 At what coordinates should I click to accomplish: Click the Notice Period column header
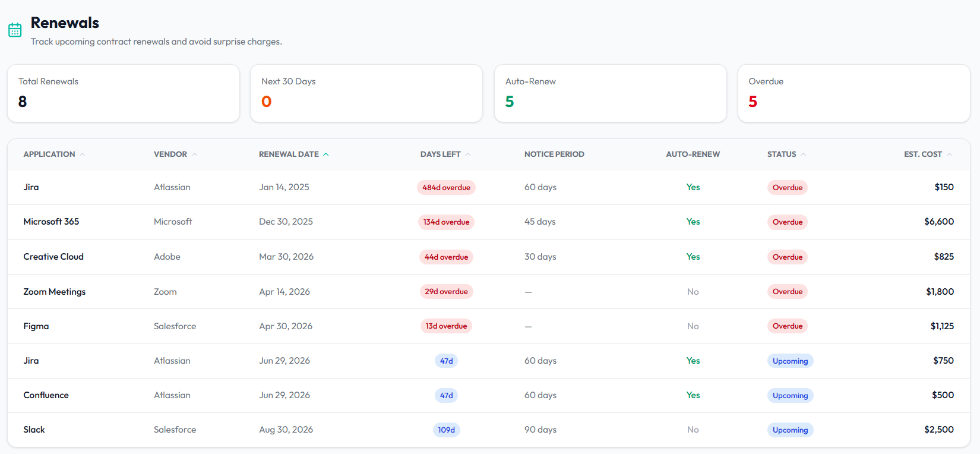click(x=554, y=155)
